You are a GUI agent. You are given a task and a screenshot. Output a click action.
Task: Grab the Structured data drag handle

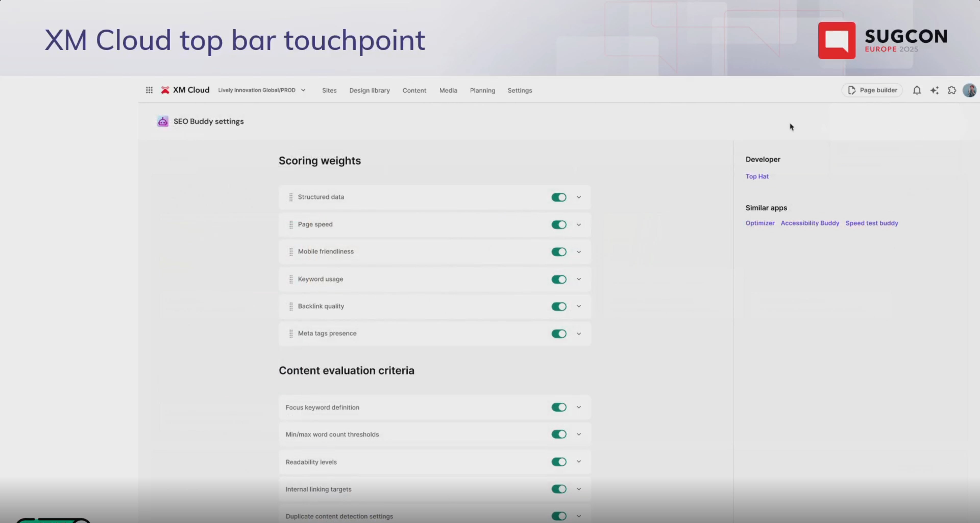pyautogui.click(x=291, y=197)
